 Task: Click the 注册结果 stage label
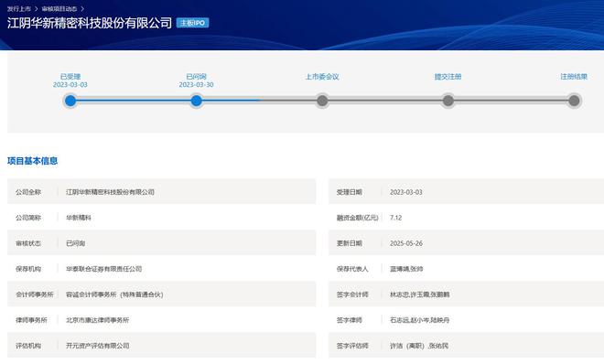click(574, 77)
